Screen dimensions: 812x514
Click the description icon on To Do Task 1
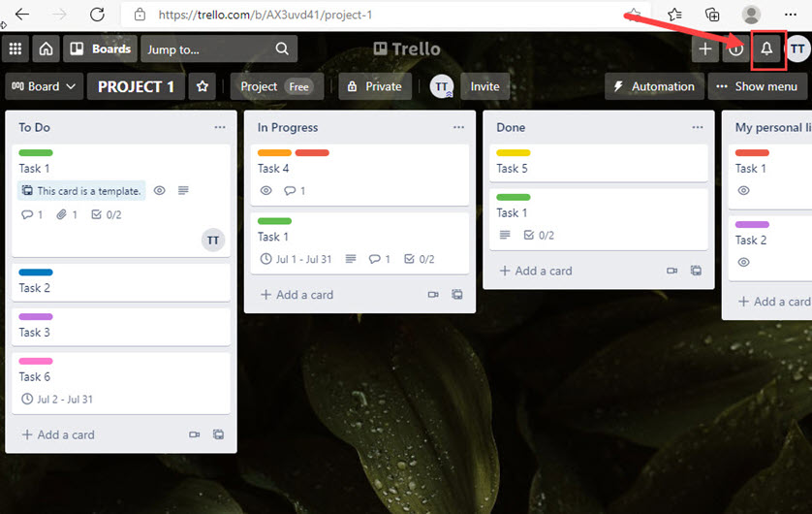point(183,191)
